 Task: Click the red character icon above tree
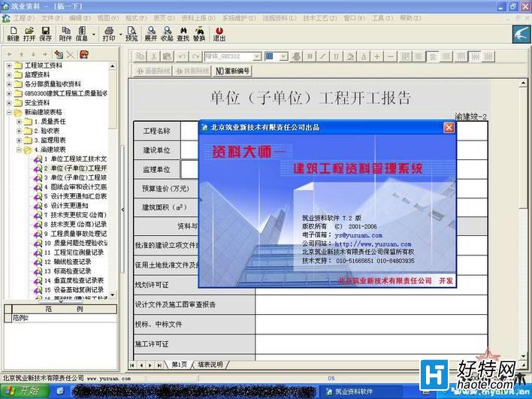click(x=84, y=54)
